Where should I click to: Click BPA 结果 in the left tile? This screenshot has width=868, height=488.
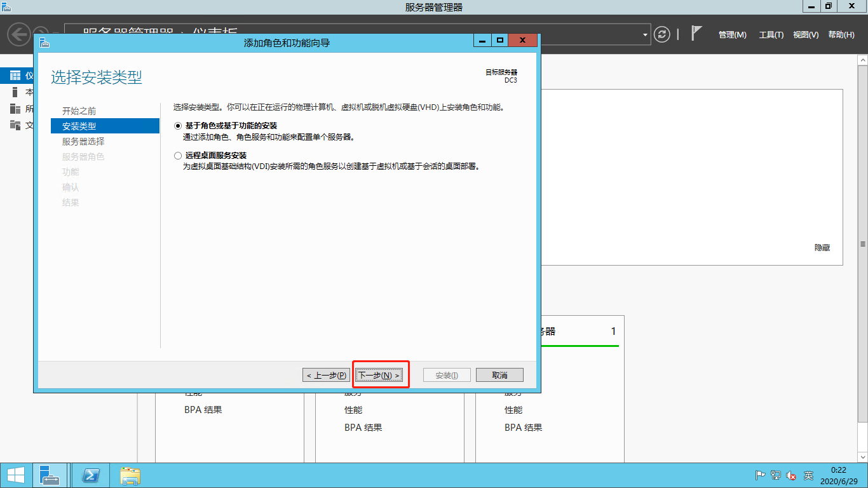click(x=203, y=410)
